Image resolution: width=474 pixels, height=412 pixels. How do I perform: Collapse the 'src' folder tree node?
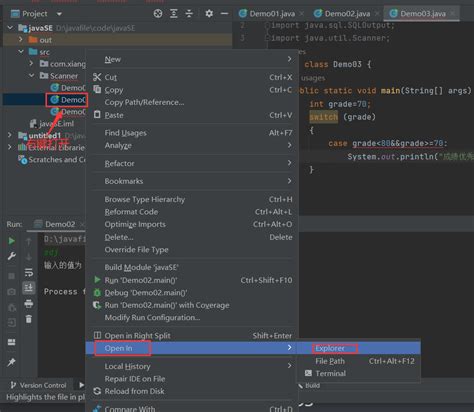click(21, 52)
